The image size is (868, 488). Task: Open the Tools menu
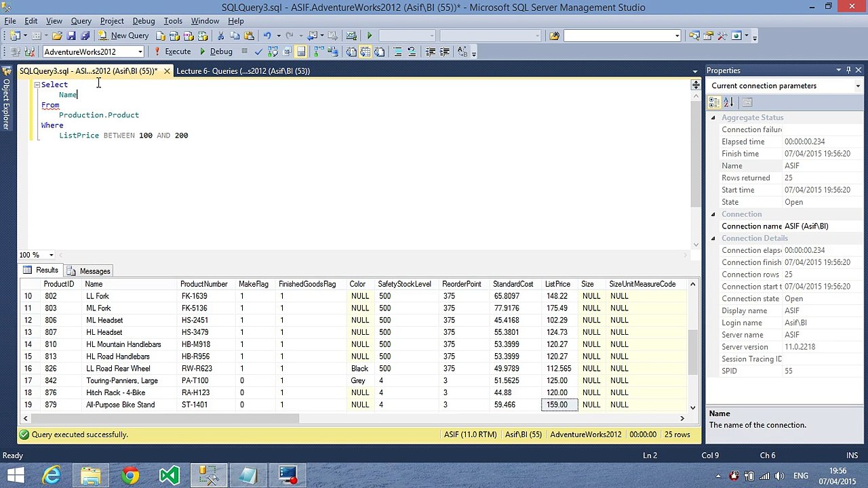coord(173,21)
